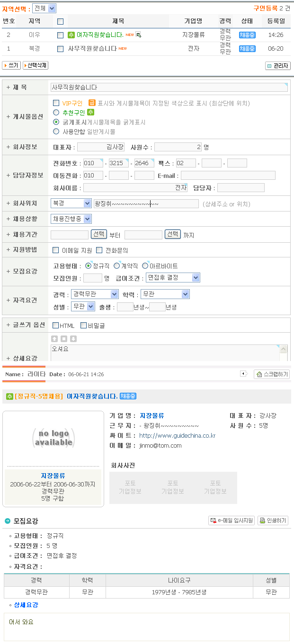Click jinmo@tom.com email text
This screenshot has width=294, height=644.
point(160,445)
